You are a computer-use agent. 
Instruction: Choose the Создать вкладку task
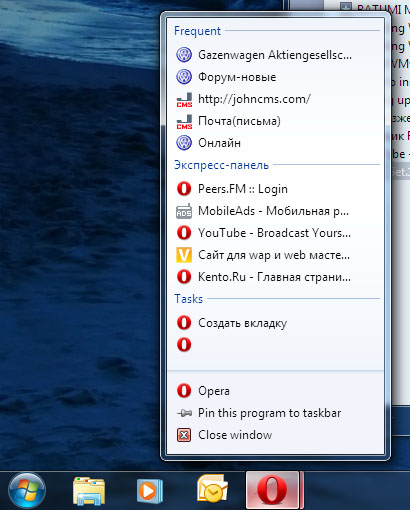click(x=275, y=323)
